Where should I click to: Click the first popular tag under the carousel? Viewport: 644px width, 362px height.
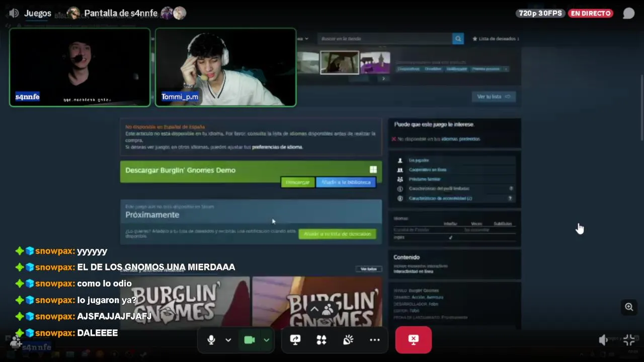408,69
